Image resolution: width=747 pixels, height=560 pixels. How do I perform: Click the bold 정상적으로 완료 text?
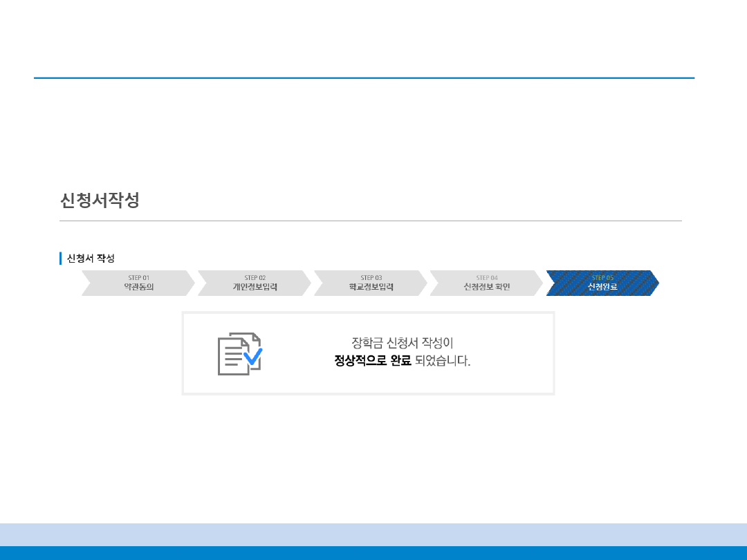point(373,361)
